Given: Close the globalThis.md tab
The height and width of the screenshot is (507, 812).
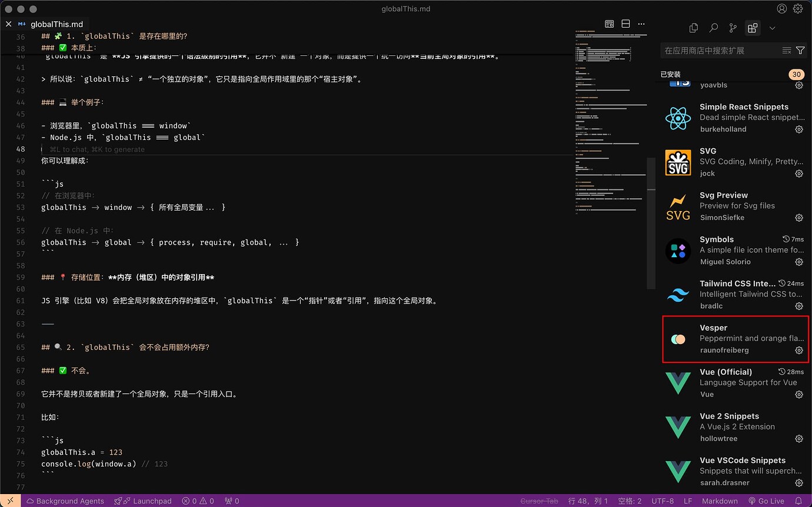Looking at the screenshot, I should pyautogui.click(x=8, y=24).
